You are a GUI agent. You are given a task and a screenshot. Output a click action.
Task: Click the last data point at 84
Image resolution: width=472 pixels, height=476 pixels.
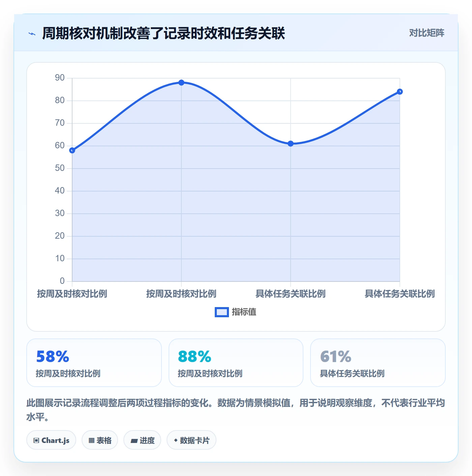(x=400, y=92)
